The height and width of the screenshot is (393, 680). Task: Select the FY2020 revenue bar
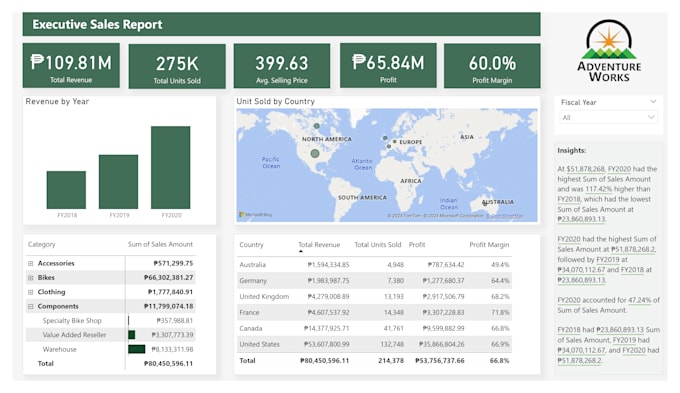(x=170, y=167)
